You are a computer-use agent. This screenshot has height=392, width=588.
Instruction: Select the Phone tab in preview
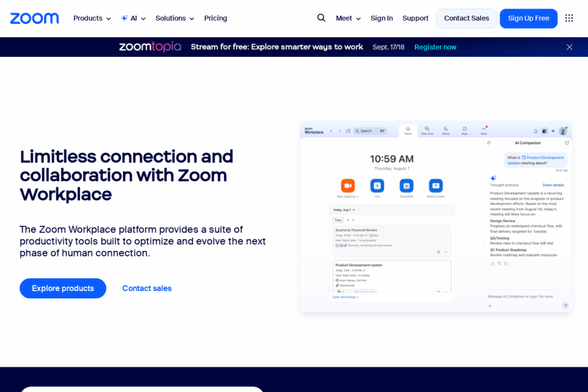click(446, 131)
